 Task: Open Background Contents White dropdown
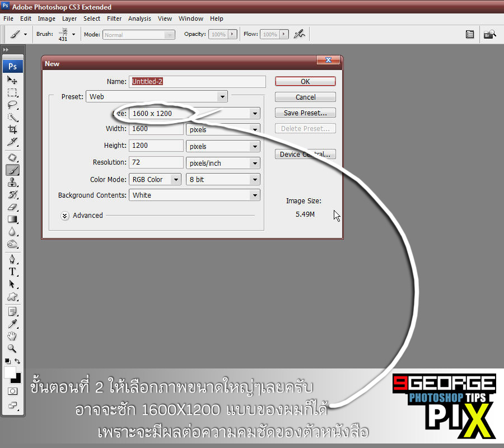pos(194,195)
